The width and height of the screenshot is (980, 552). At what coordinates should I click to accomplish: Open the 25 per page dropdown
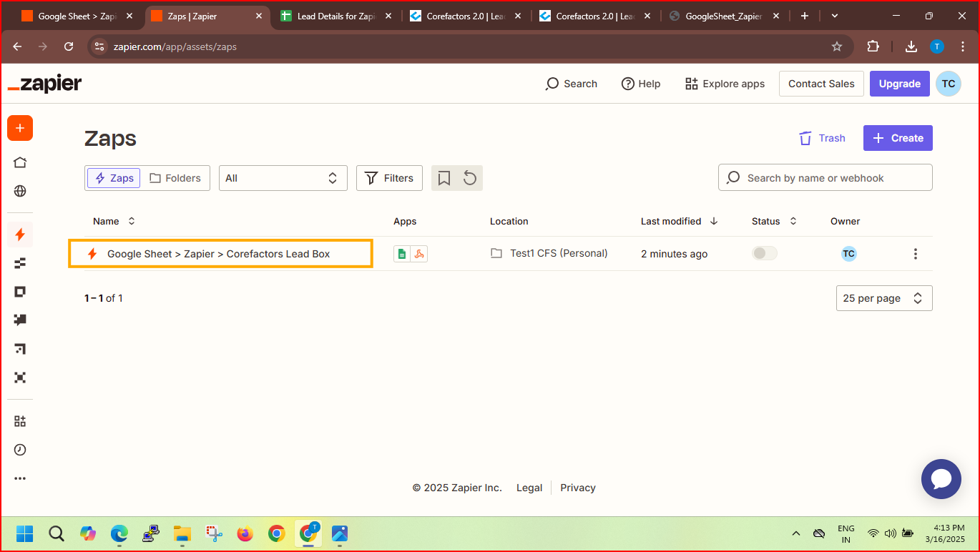(x=884, y=298)
